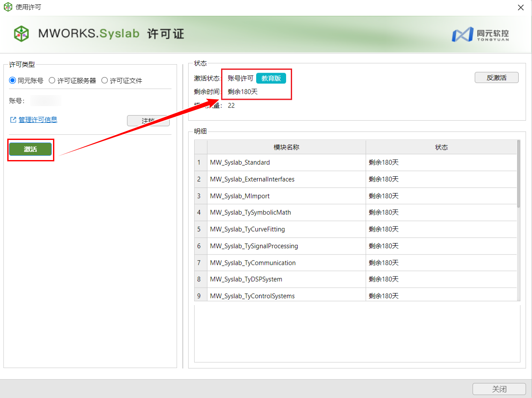This screenshot has height=398, width=532.
Task: Choose the 许可证文件 license type
Action: pyautogui.click(x=104, y=80)
